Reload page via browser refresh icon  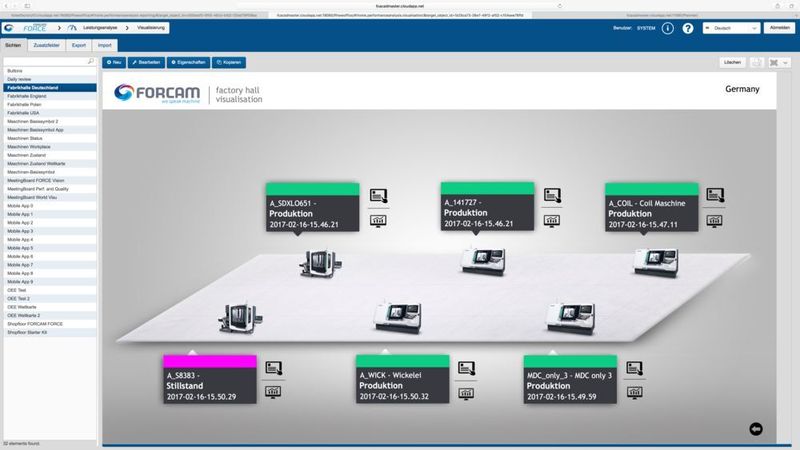pyautogui.click(x=560, y=6)
